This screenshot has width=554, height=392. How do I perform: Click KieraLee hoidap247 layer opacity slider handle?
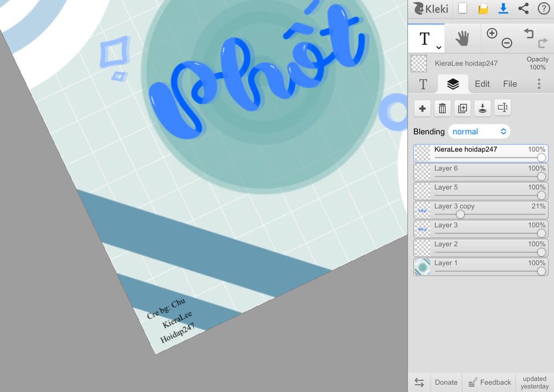[x=541, y=157]
